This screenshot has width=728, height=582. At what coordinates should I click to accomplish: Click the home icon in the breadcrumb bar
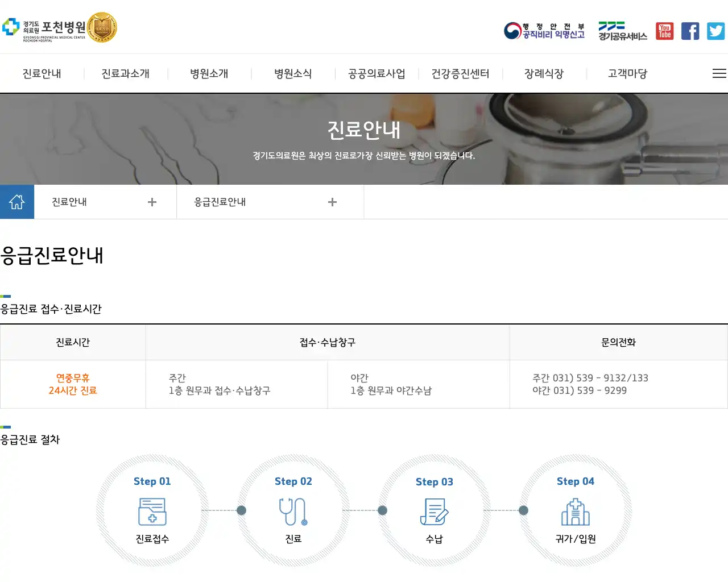[x=17, y=201]
